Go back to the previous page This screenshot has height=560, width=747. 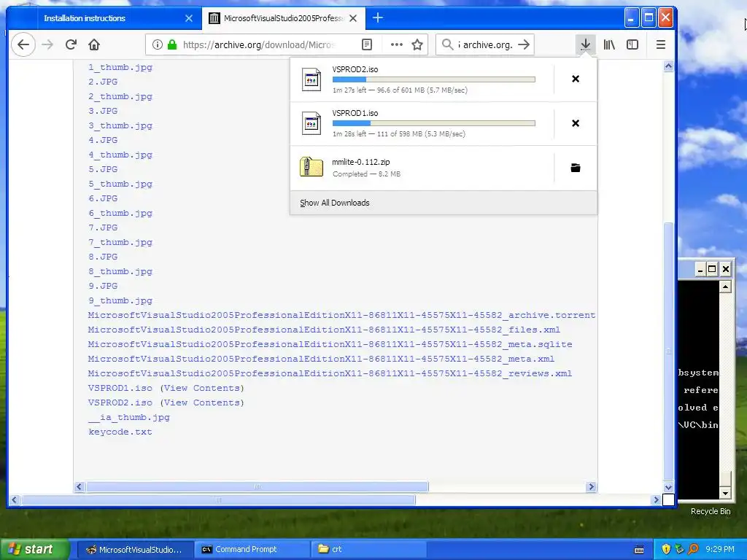[23, 44]
